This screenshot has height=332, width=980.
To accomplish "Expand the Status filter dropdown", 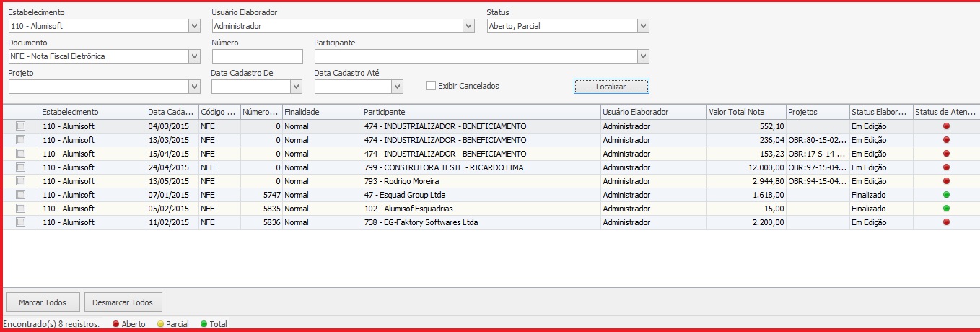I will click(643, 26).
